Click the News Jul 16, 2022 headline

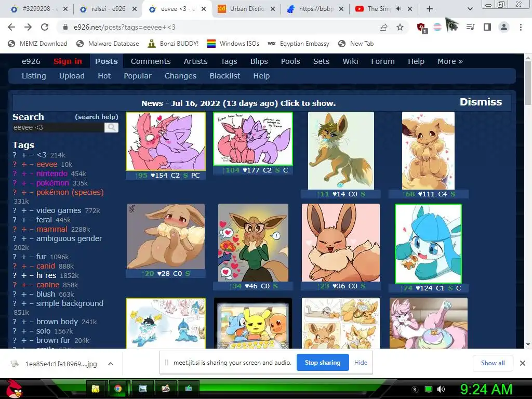[x=238, y=103]
